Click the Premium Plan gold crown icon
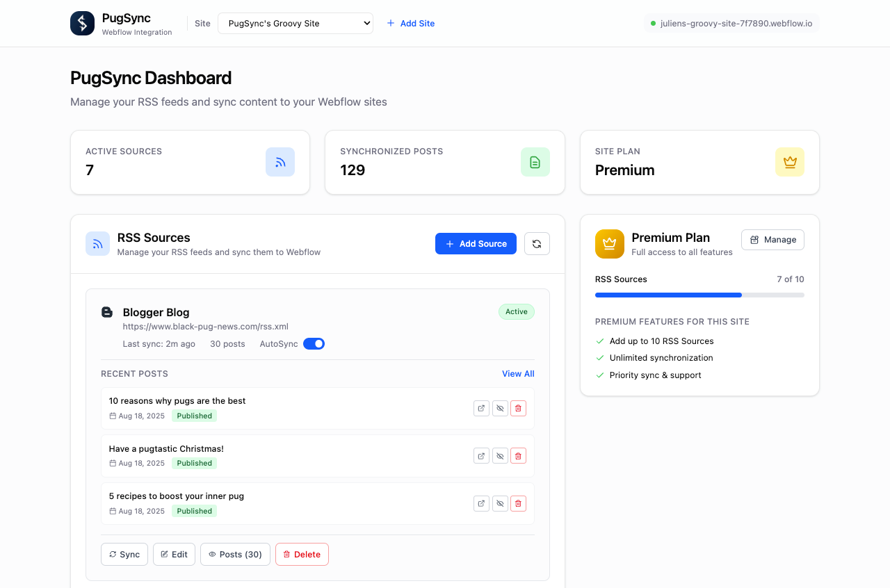 point(610,244)
